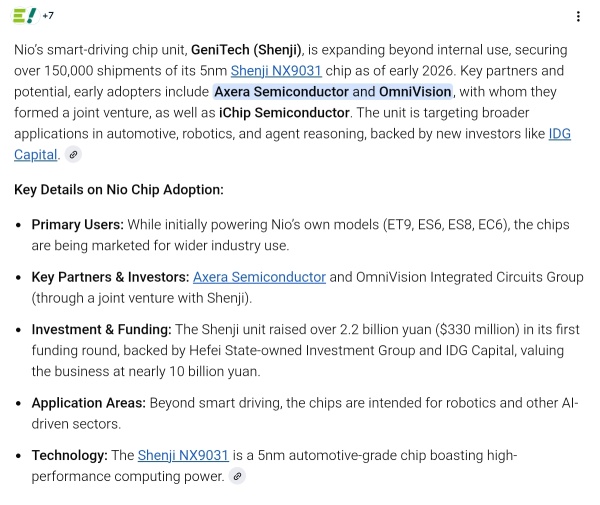Open Shenji NX9031 link in Technology bullet
The height and width of the screenshot is (505, 600).
pyautogui.click(x=183, y=455)
